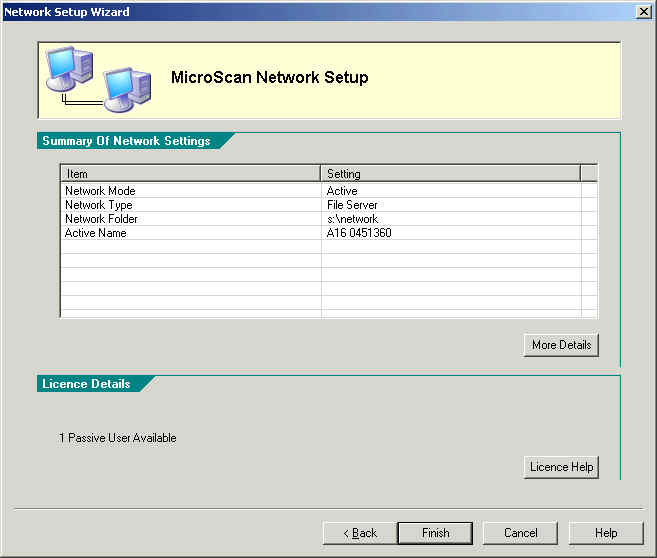Click the MicroScan Network Setup heading
Screen dimensions: 657x558
[270, 78]
